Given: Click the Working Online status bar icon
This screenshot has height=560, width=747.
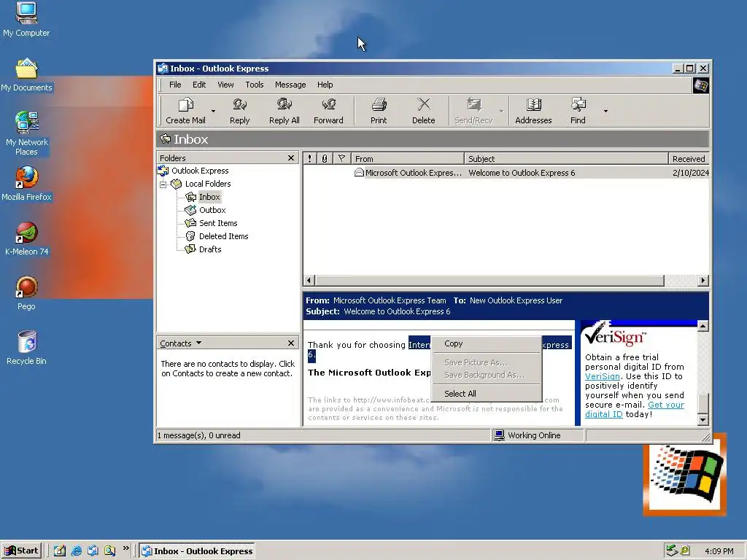Looking at the screenshot, I should 499,435.
